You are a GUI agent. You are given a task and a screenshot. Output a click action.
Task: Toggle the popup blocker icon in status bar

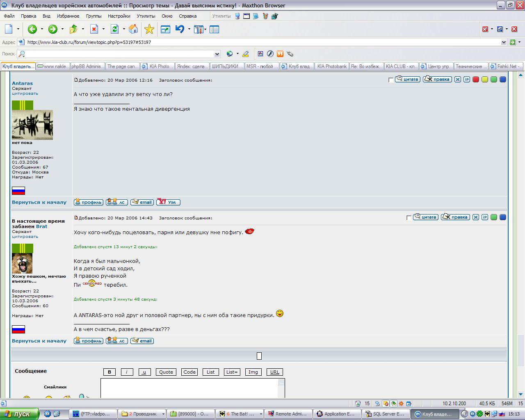(386, 404)
